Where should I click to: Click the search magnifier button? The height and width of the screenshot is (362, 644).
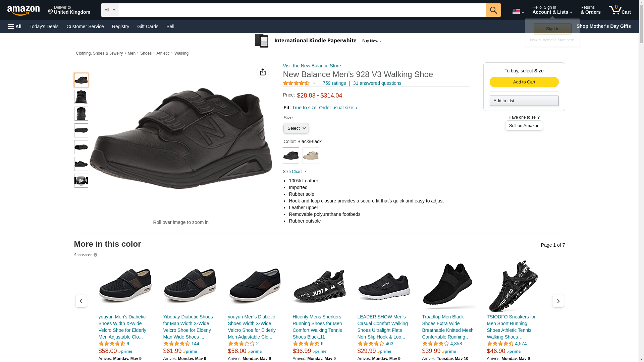(493, 10)
